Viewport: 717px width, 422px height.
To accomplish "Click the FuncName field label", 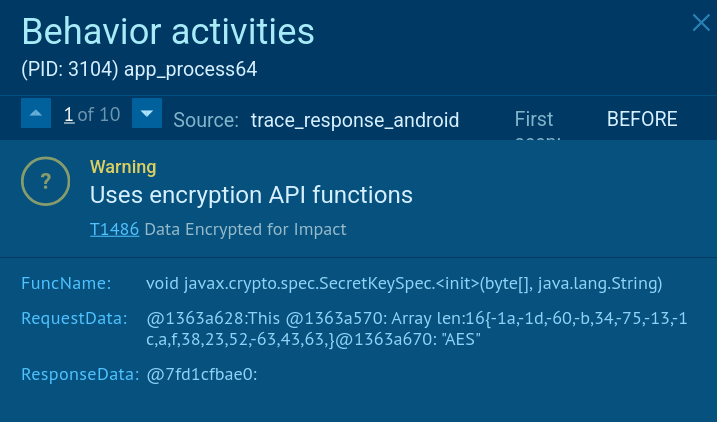I will pyautogui.click(x=66, y=283).
